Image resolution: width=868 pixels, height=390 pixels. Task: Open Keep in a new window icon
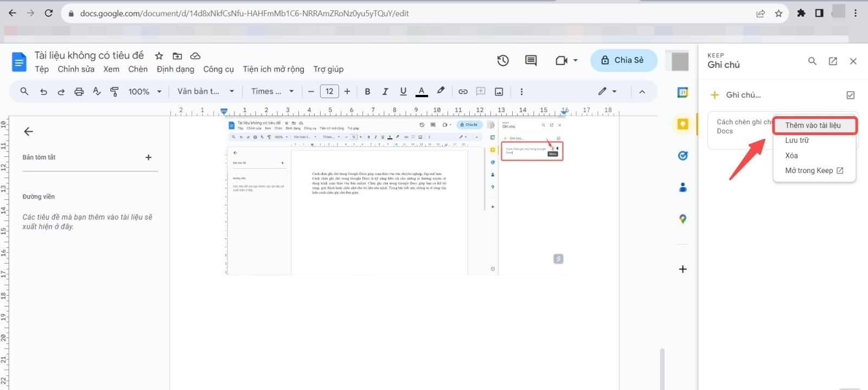coord(833,61)
